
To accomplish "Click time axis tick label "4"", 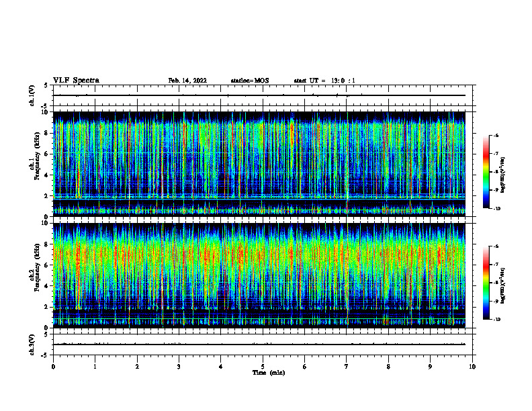I will [221, 367].
